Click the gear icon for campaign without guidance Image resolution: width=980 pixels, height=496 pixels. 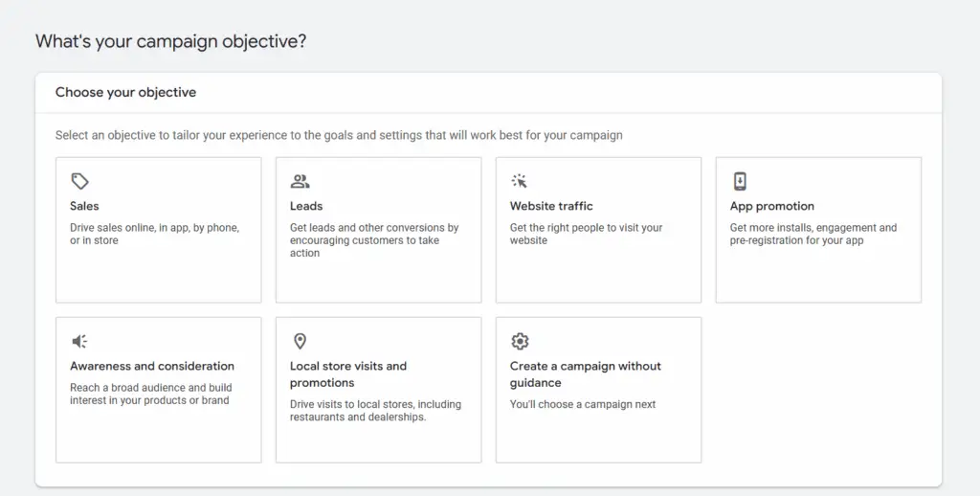(x=520, y=341)
